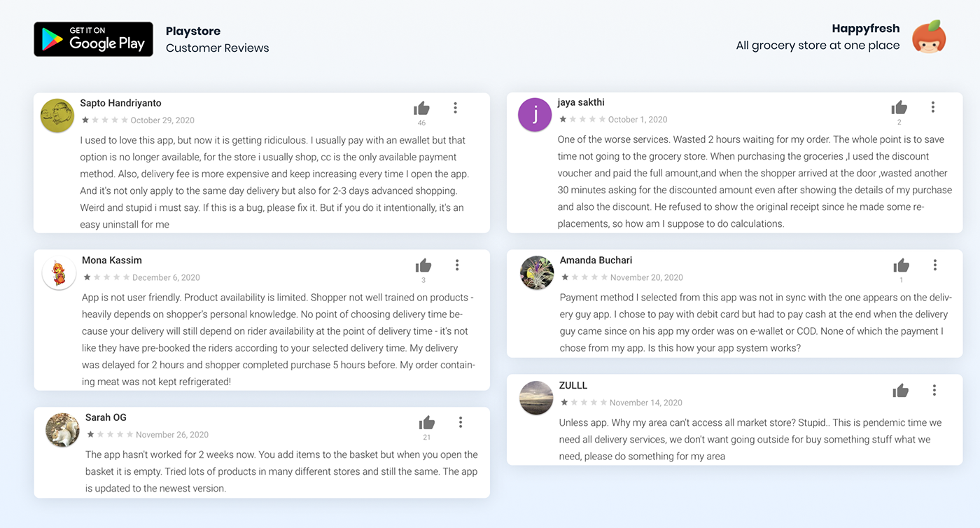Like Sapto Handriyanto's review with thumbs up

[421, 108]
